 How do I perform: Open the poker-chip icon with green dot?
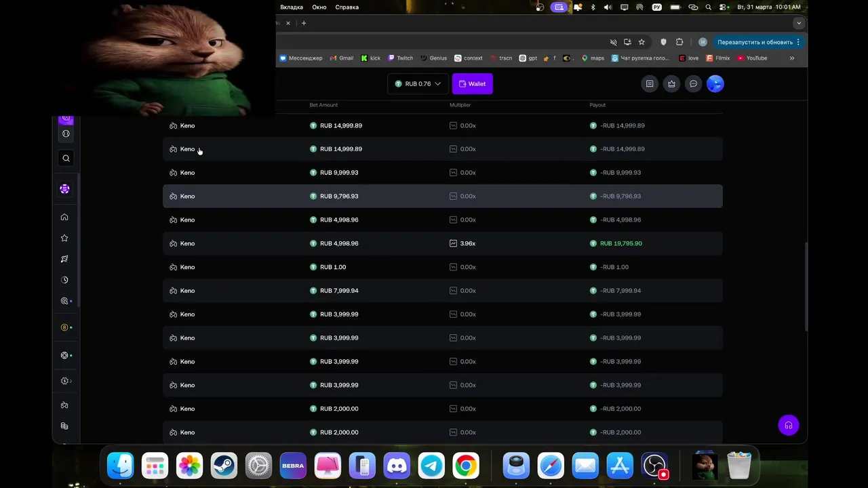click(x=66, y=355)
